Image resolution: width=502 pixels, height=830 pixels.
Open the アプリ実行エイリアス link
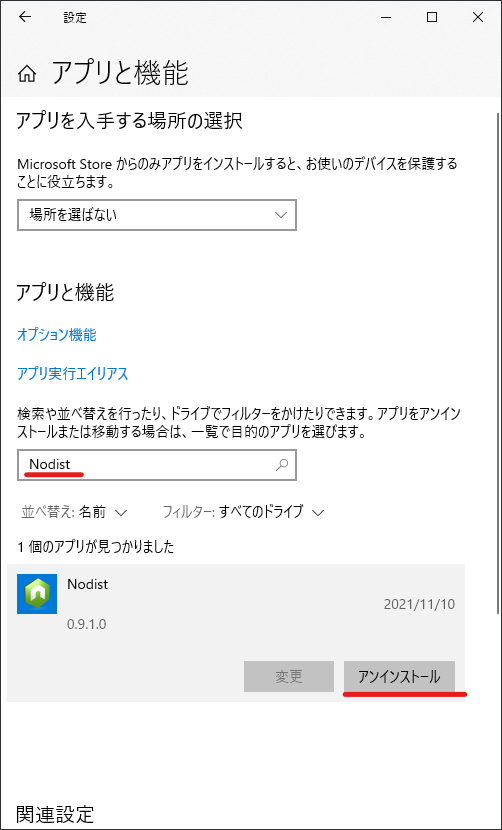click(73, 374)
